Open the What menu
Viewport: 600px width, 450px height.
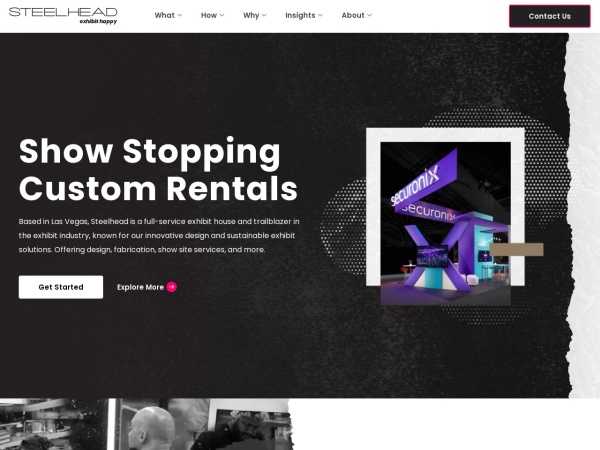click(168, 15)
